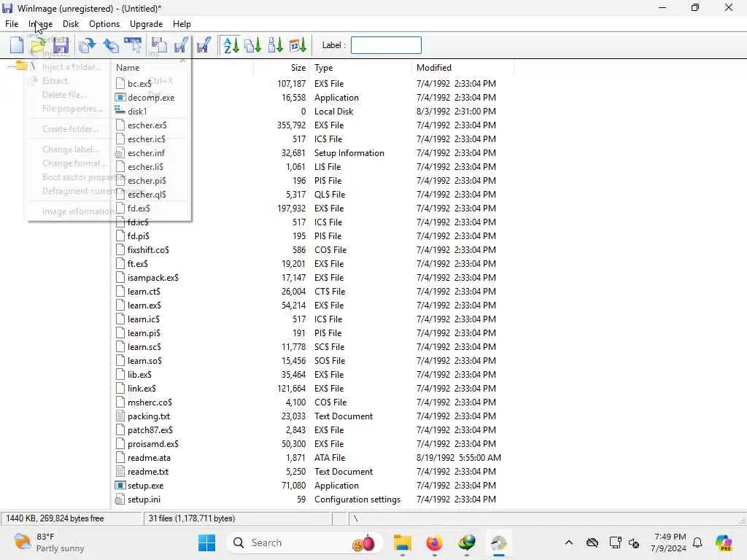
Task: Focus the Label input field
Action: 386,45
